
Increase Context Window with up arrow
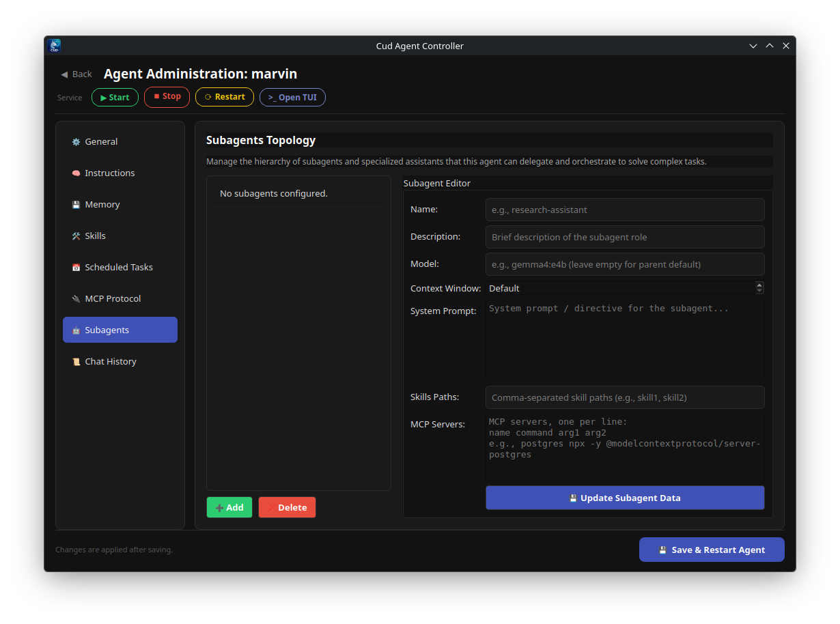click(760, 285)
